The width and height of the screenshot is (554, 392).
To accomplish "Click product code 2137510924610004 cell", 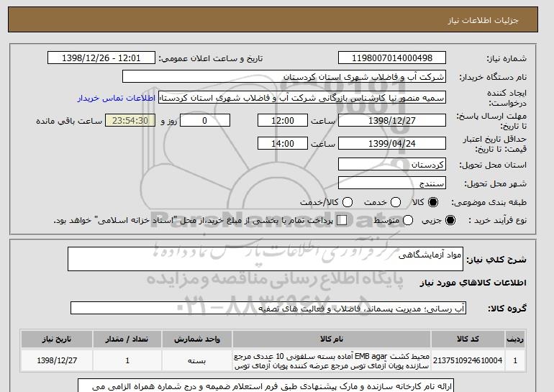I will click(468, 360).
